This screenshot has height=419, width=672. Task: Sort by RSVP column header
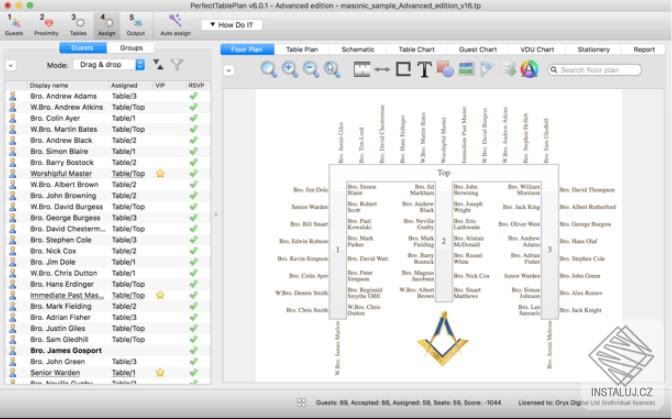coord(197,85)
